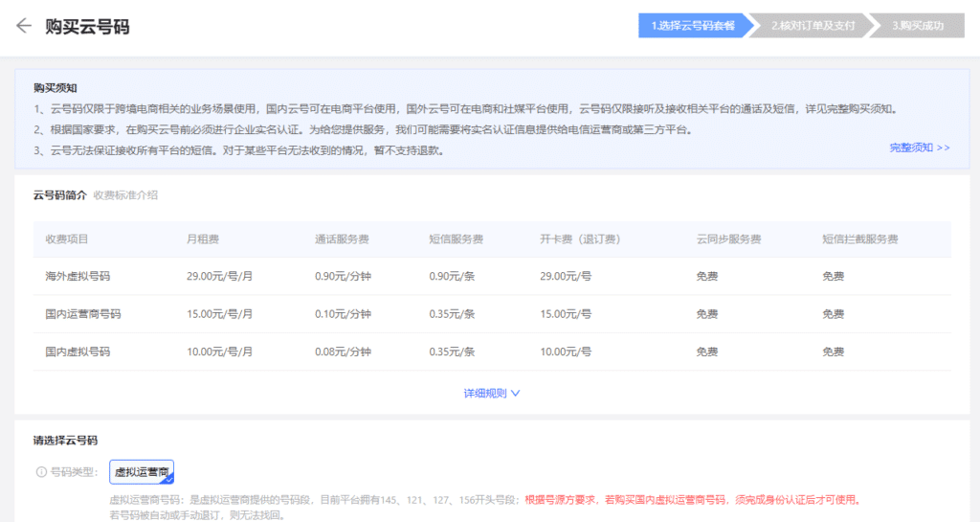Screen dimensions: 980x522
Task: Select step 3.购买成功
Action: pos(918,26)
